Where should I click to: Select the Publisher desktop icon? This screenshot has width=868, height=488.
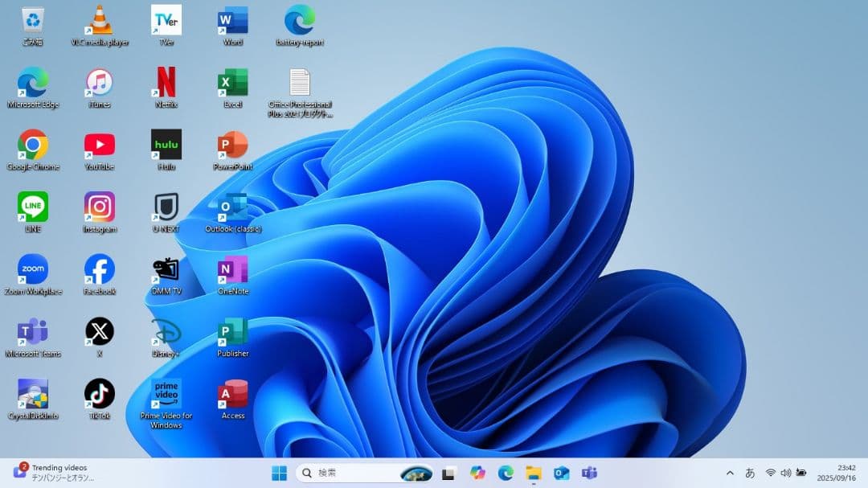point(233,332)
